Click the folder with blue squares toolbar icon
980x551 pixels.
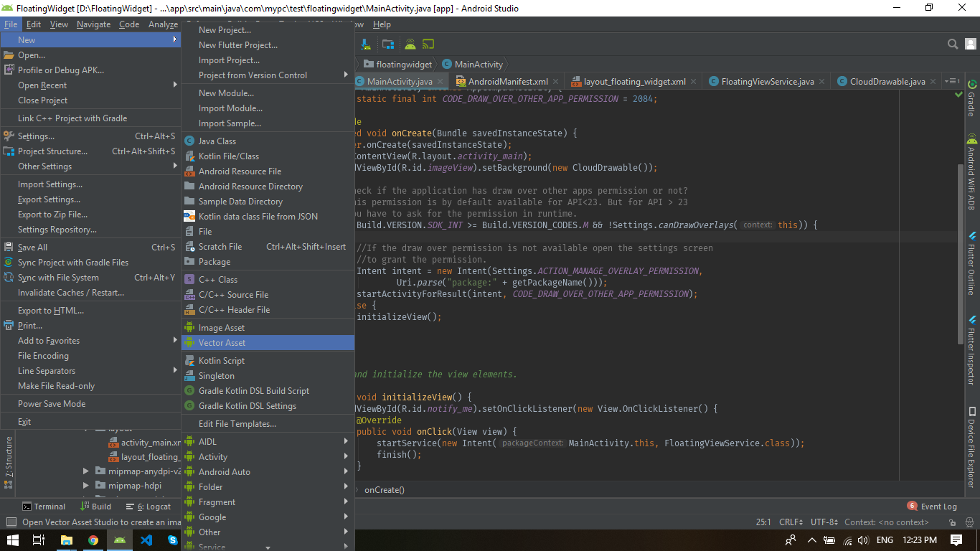(387, 44)
